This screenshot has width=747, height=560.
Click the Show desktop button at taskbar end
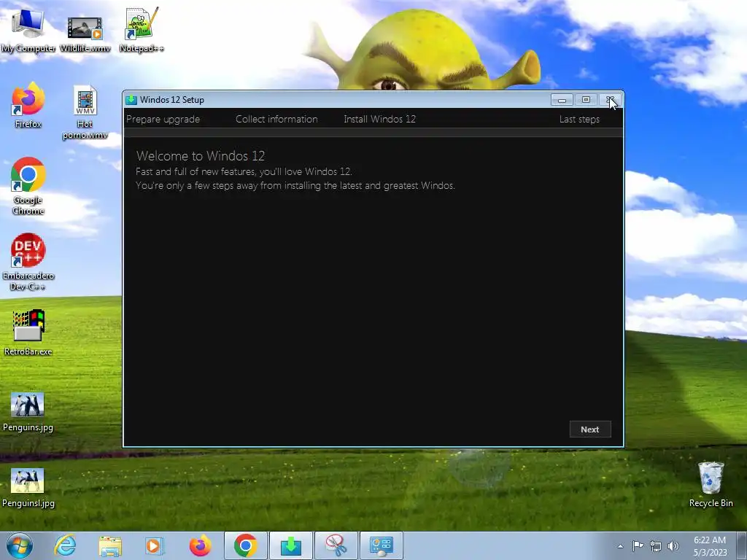click(741, 545)
